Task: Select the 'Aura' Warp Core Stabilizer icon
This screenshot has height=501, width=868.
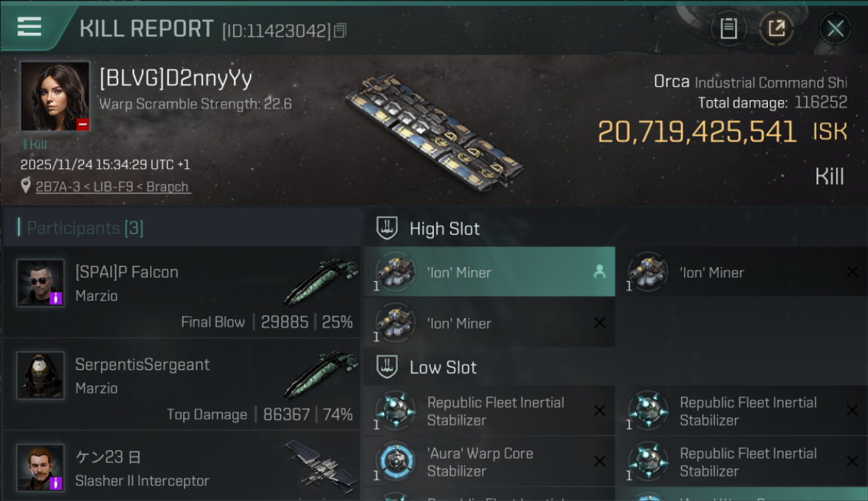Action: coord(395,462)
